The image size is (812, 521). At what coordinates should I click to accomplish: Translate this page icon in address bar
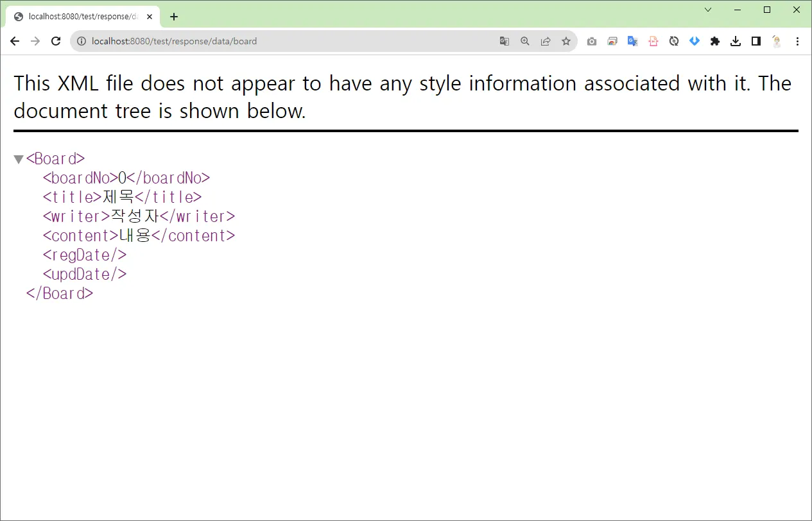click(x=505, y=41)
